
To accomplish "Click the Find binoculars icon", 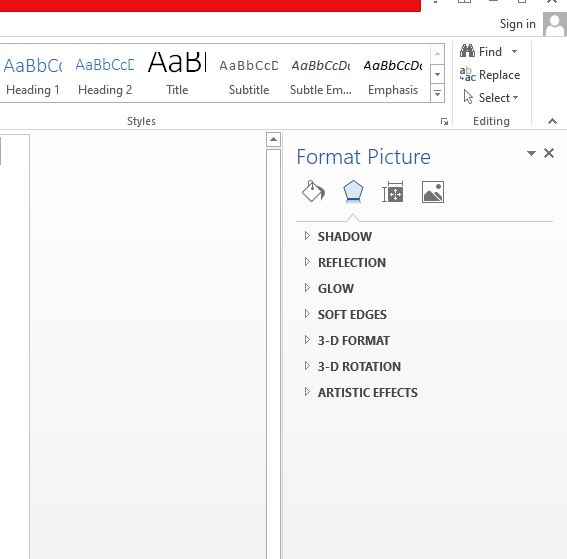I will (467, 51).
